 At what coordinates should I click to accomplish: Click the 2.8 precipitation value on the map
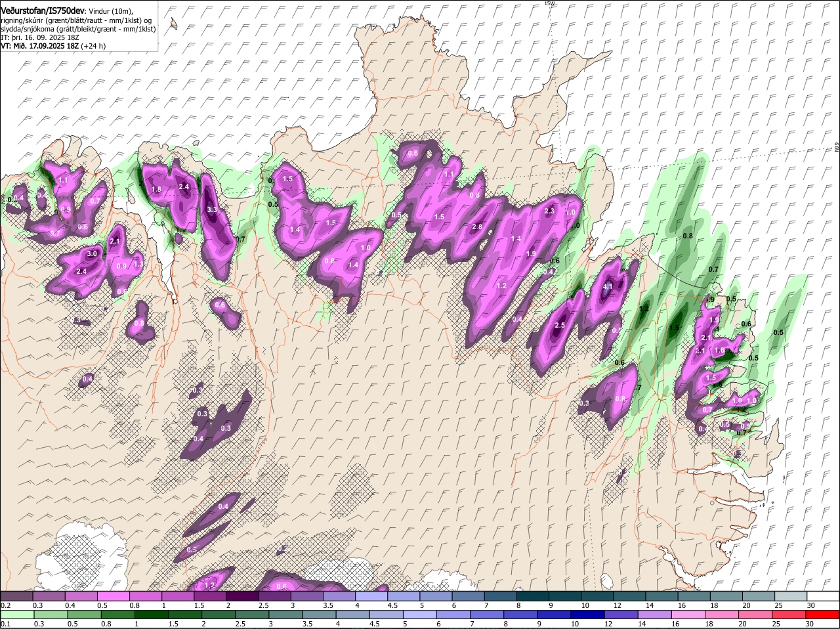point(477,227)
